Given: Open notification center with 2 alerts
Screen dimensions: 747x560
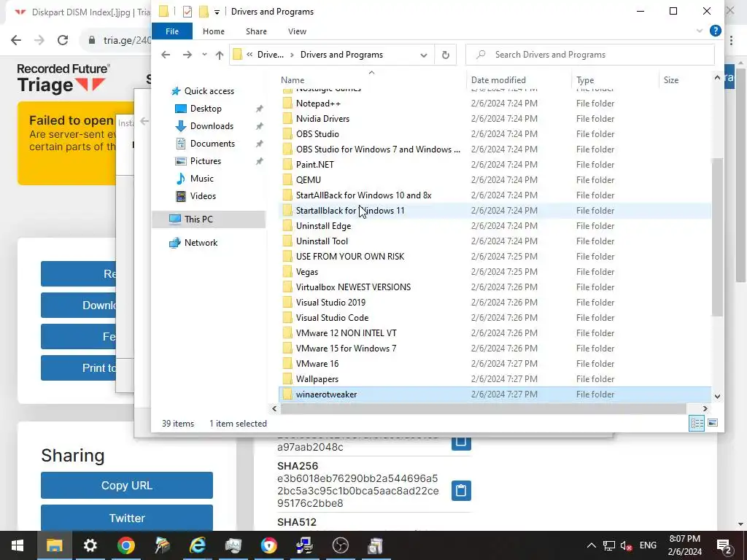Looking at the screenshot, I should point(724,545).
